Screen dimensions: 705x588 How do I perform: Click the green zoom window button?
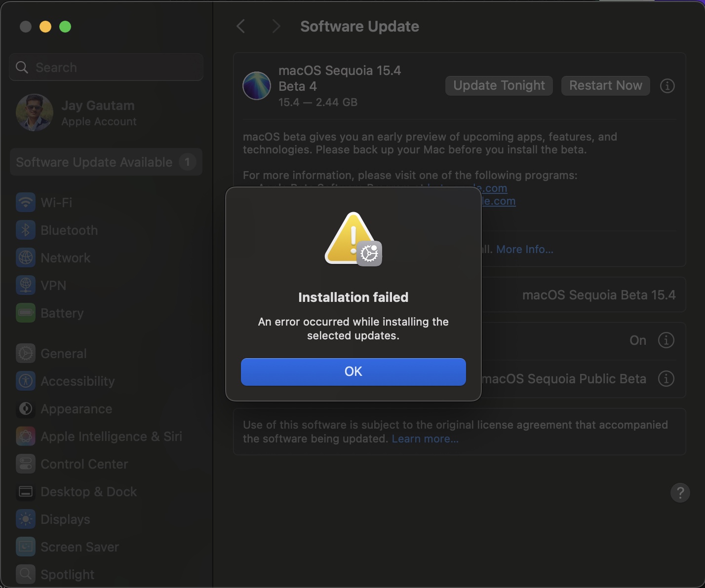pyautogui.click(x=65, y=27)
